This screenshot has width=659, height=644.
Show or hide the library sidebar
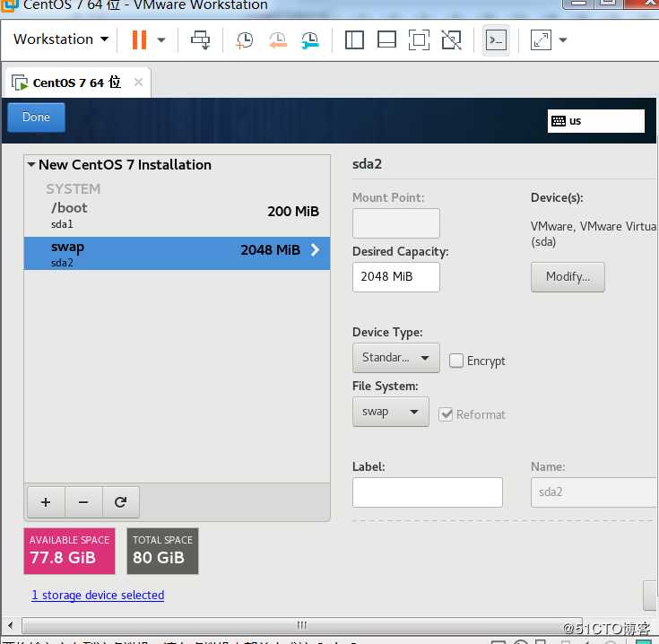point(354,40)
